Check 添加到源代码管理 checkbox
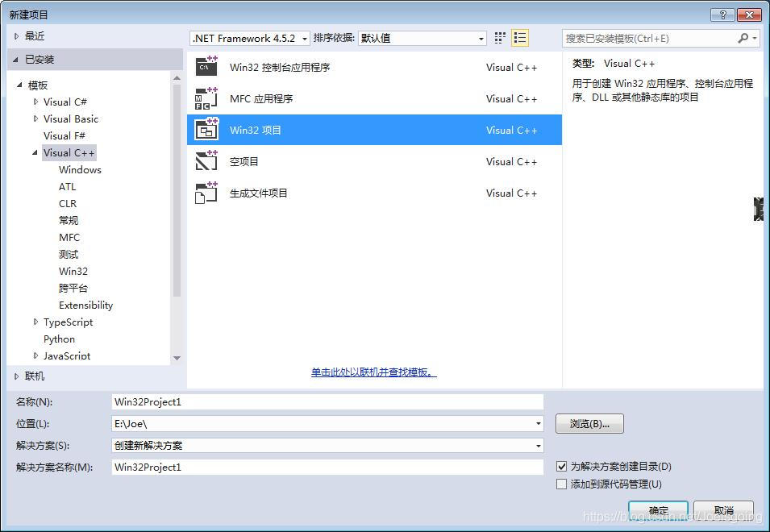This screenshot has height=532, width=770. coord(562,484)
